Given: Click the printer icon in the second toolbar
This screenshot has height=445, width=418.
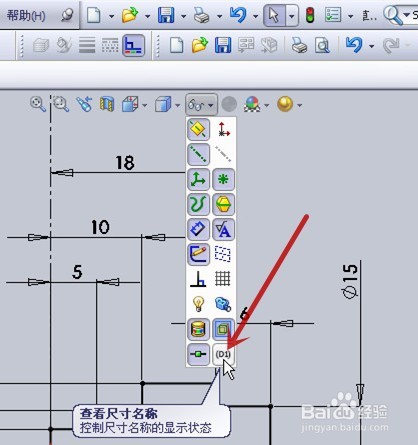Looking at the screenshot, I should 299,45.
